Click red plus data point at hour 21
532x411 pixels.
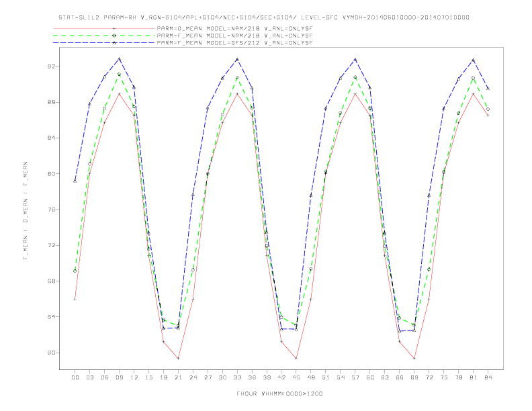pos(178,358)
